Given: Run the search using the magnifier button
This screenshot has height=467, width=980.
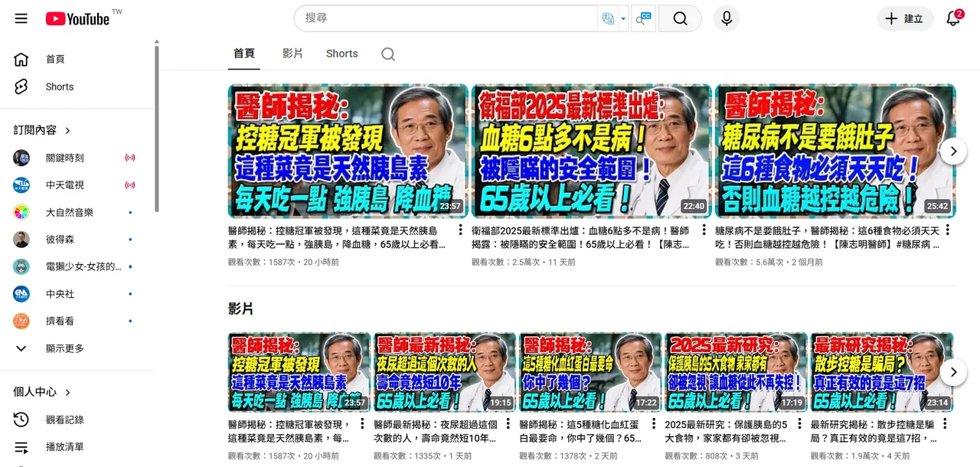Looking at the screenshot, I should (679, 18).
